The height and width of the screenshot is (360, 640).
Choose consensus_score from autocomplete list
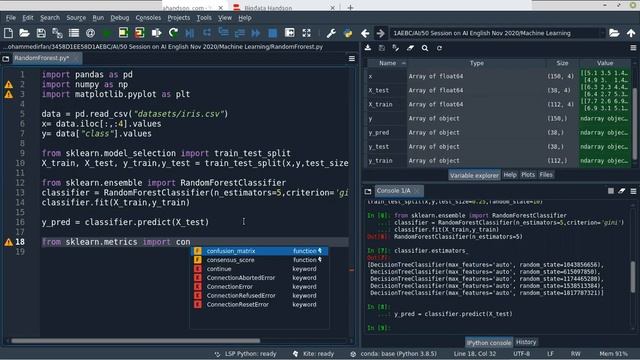point(260,260)
